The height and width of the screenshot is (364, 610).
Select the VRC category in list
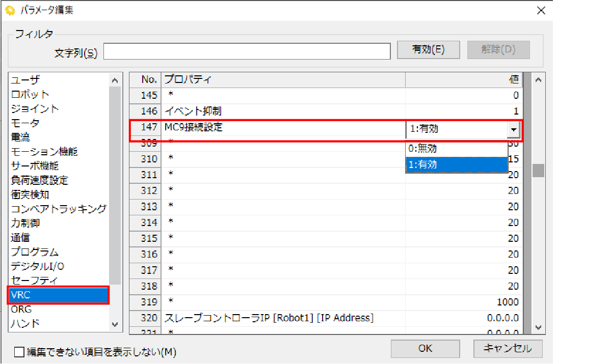point(58,295)
